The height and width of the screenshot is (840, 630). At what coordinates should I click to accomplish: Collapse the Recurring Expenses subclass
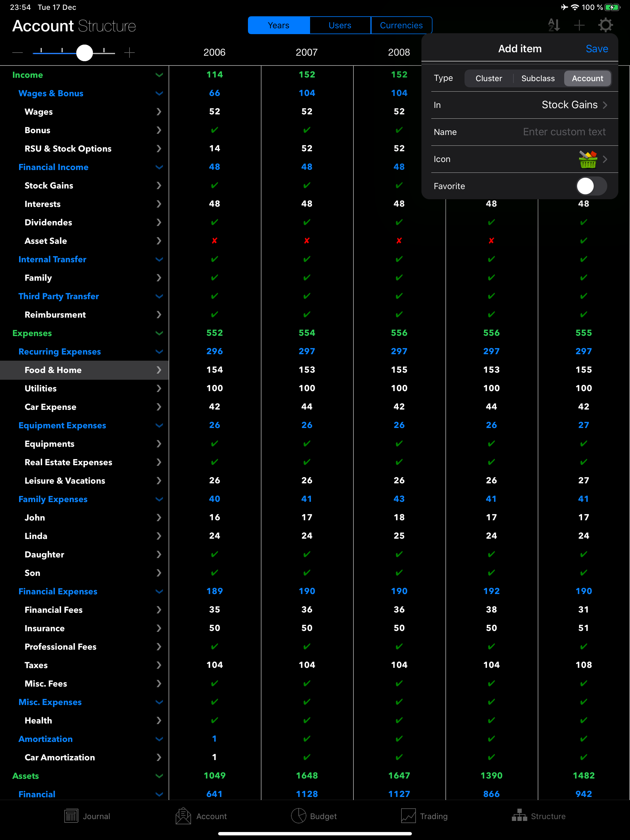[x=159, y=352]
